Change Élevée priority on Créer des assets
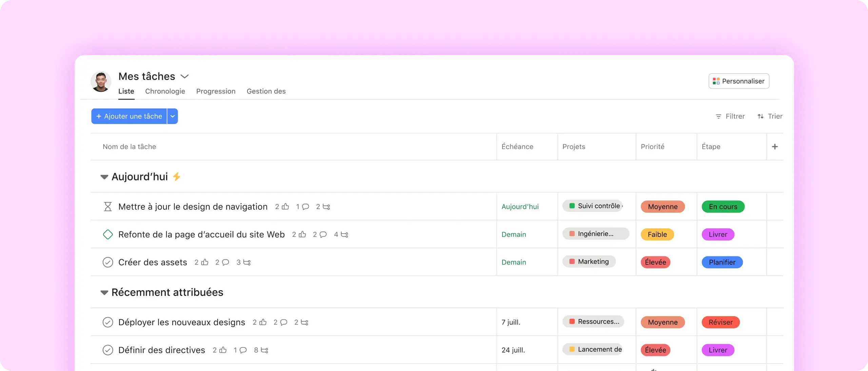Screen dimensions: 868x371 [x=655, y=262]
